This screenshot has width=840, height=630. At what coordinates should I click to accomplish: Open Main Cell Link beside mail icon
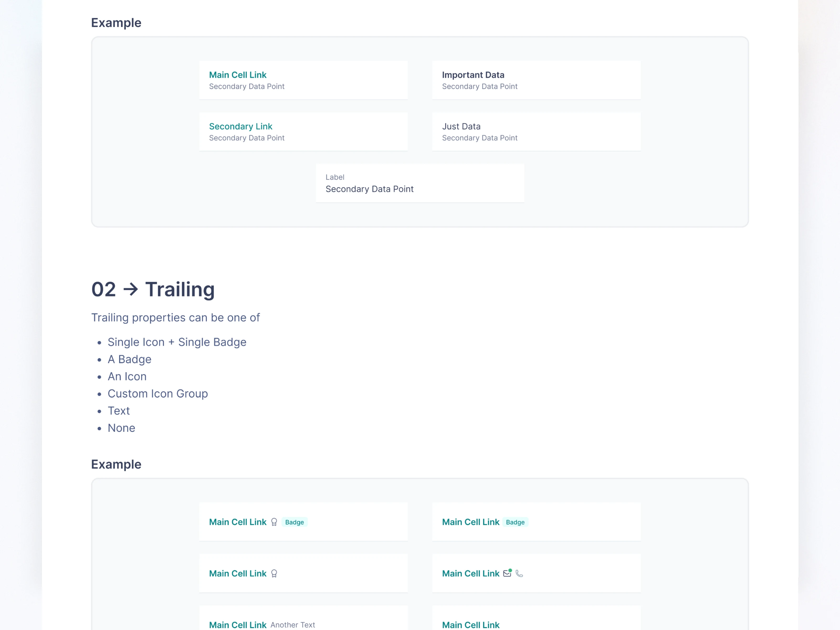(x=470, y=573)
